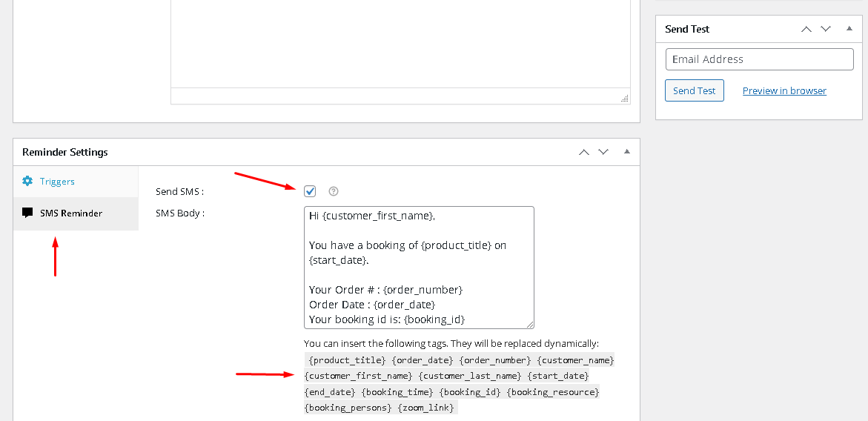
Task: Collapse the Reminder Settings panel triangle
Action: tap(626, 151)
